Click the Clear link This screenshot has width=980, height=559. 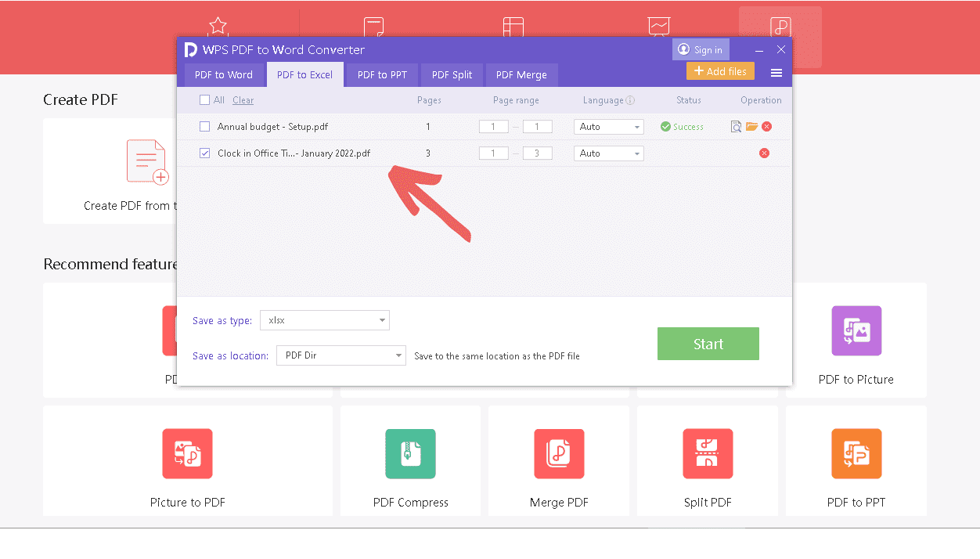[243, 100]
